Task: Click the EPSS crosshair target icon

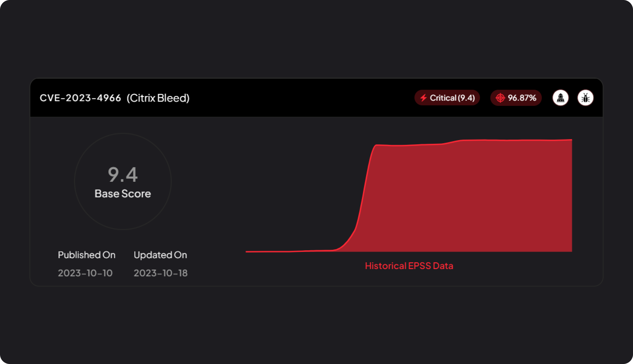Action: tap(500, 98)
